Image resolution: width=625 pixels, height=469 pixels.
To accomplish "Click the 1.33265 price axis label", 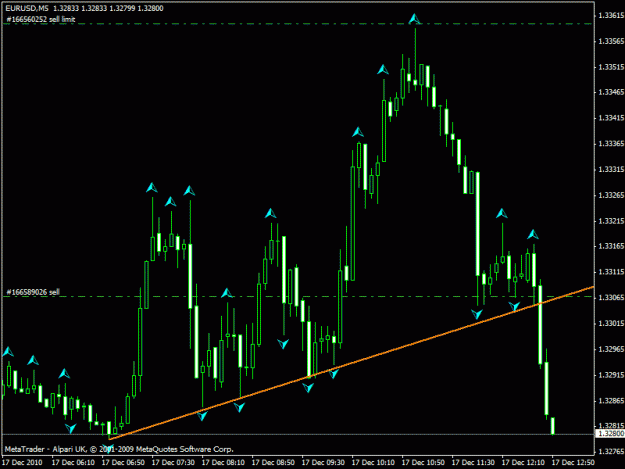I will click(x=611, y=195).
